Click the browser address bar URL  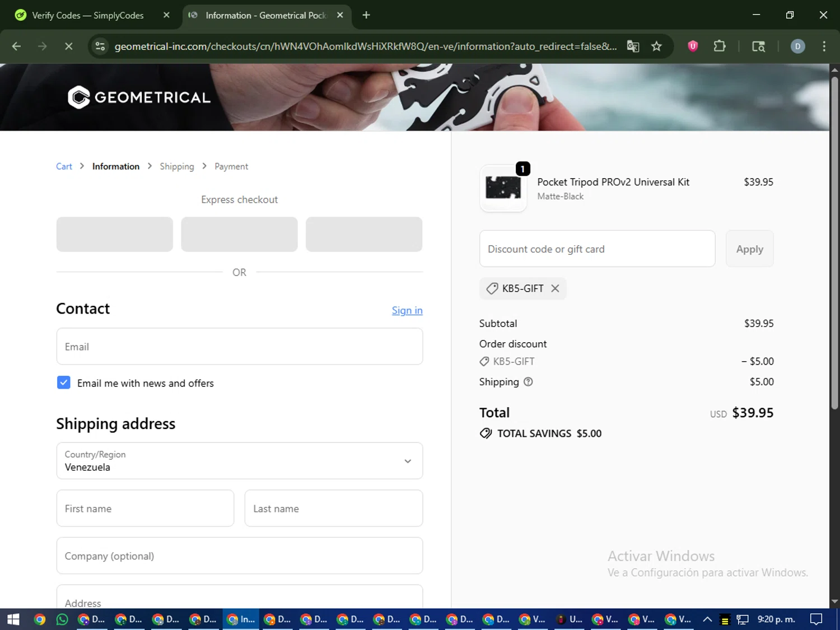(365, 46)
